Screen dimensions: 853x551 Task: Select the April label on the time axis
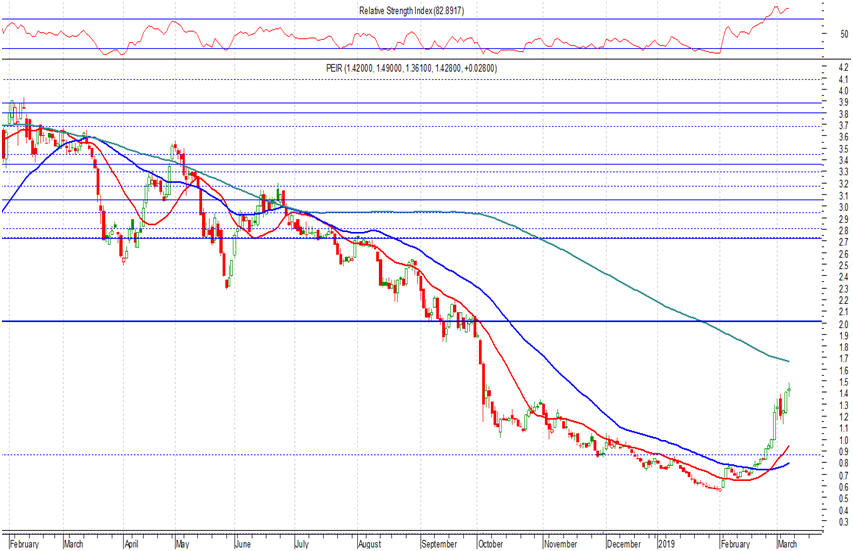[131, 544]
